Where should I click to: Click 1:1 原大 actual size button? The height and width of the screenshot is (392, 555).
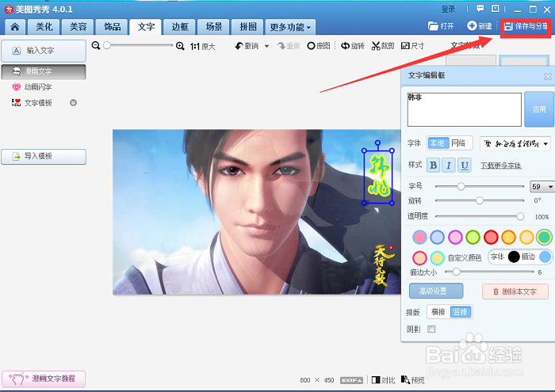click(202, 46)
